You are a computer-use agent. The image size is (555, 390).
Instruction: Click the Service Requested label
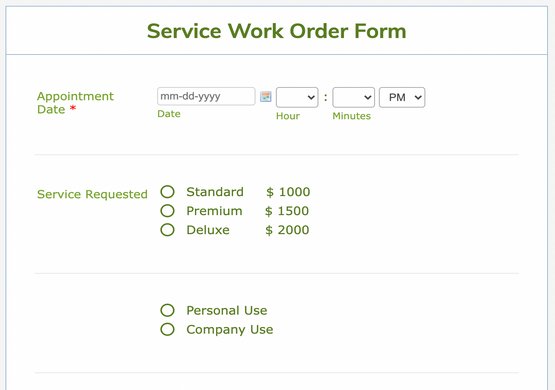pos(92,194)
